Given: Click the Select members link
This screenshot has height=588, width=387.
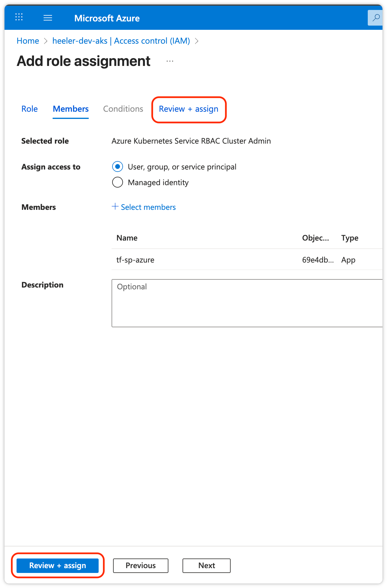Looking at the screenshot, I should (x=148, y=207).
